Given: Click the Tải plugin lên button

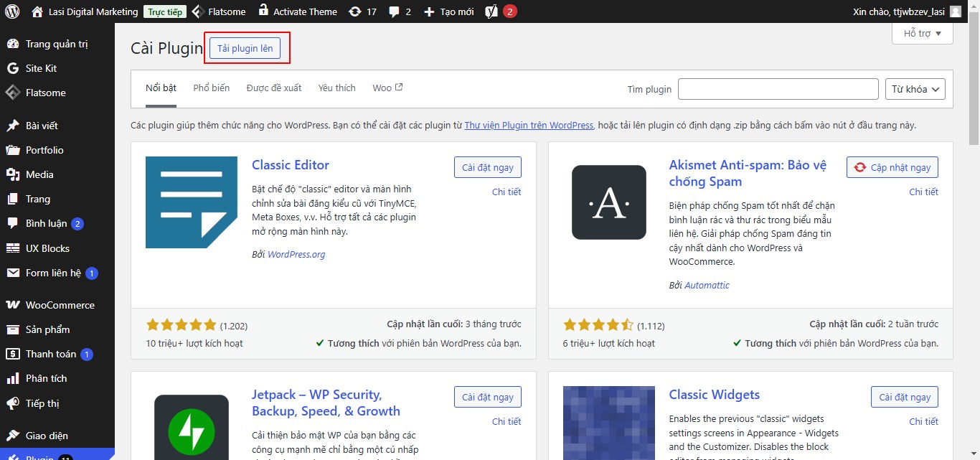Looking at the screenshot, I should 245,48.
